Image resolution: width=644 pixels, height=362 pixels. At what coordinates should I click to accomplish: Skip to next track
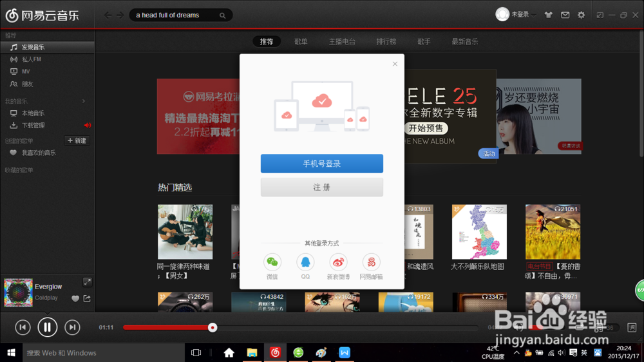72,327
